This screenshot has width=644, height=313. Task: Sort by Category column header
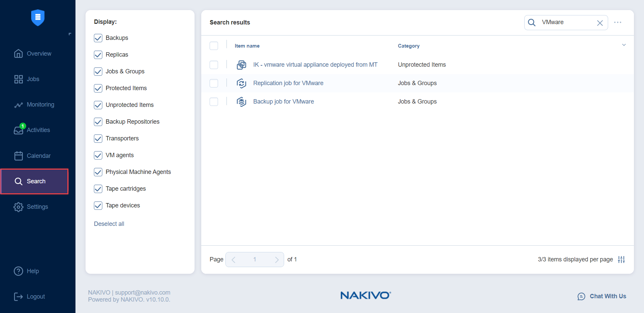409,46
